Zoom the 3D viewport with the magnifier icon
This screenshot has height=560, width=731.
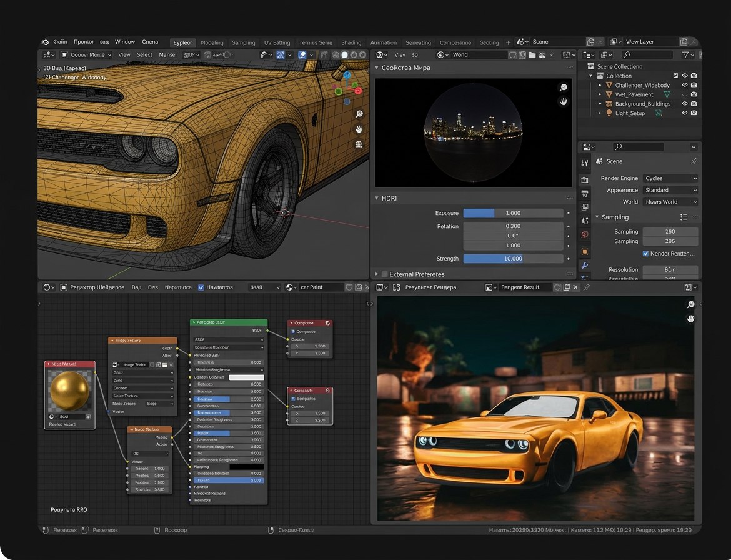point(359,114)
